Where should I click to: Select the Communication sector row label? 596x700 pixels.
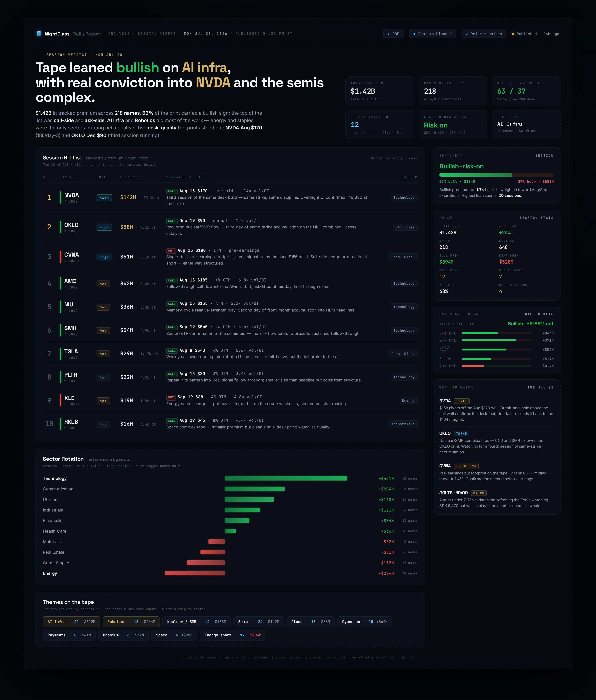58,489
